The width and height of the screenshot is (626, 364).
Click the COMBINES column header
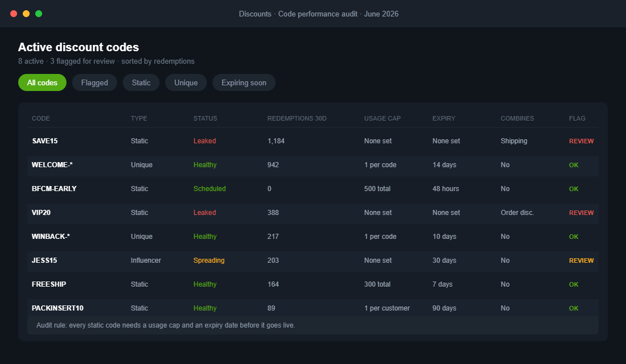tap(517, 118)
